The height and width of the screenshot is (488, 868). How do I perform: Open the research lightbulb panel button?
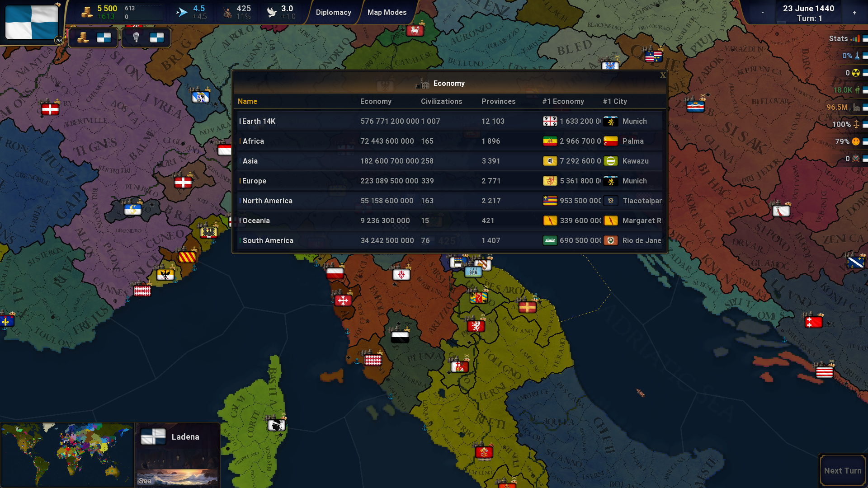(x=146, y=38)
